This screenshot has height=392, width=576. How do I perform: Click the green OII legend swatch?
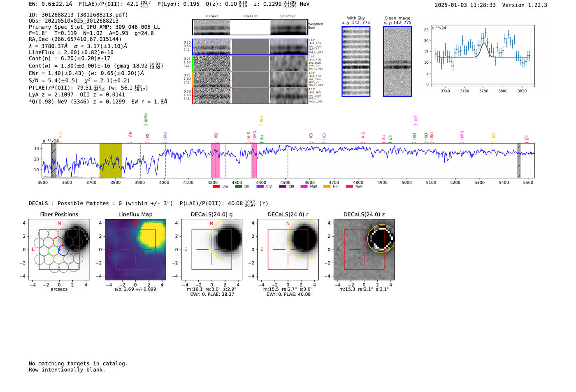pyautogui.click(x=238, y=187)
